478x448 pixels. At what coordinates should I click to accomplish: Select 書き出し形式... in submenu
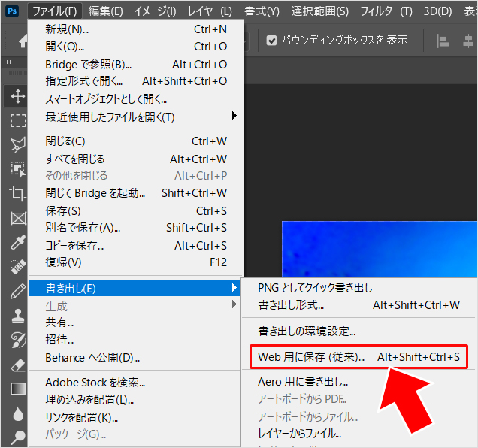[x=358, y=305]
